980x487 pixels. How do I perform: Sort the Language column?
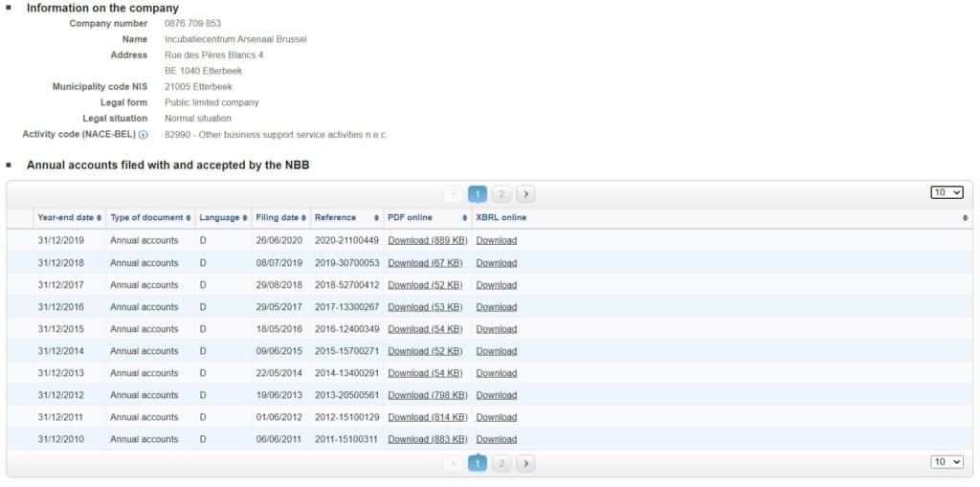pos(223,218)
